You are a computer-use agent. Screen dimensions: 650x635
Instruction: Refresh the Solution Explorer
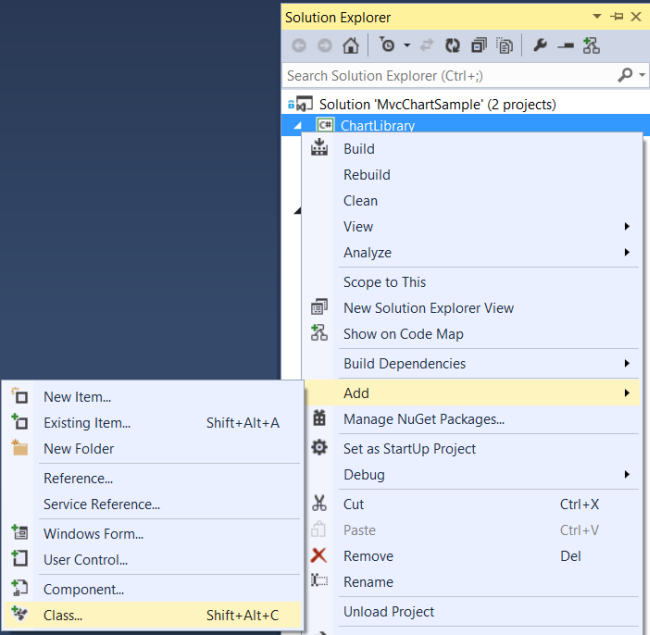click(x=452, y=46)
